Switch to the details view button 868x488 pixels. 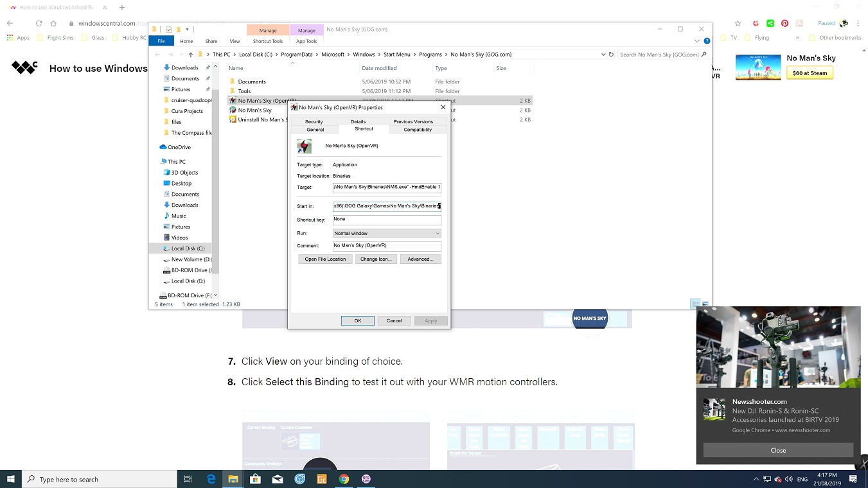695,304
